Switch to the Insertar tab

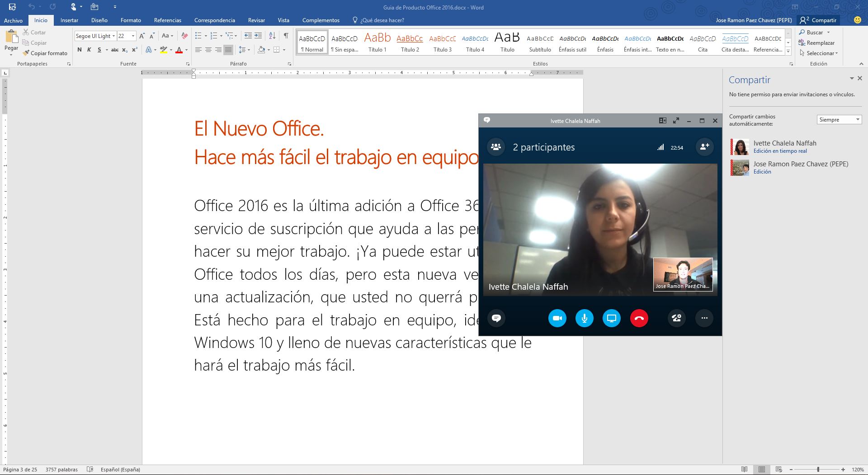click(x=69, y=20)
